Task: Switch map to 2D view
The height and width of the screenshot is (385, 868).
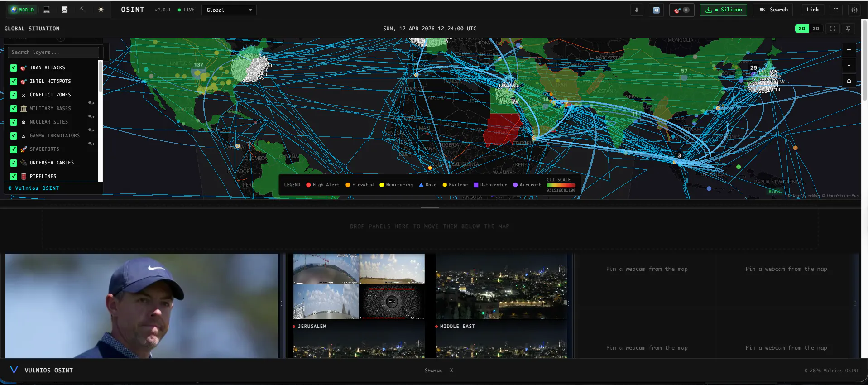Action: pyautogui.click(x=802, y=29)
